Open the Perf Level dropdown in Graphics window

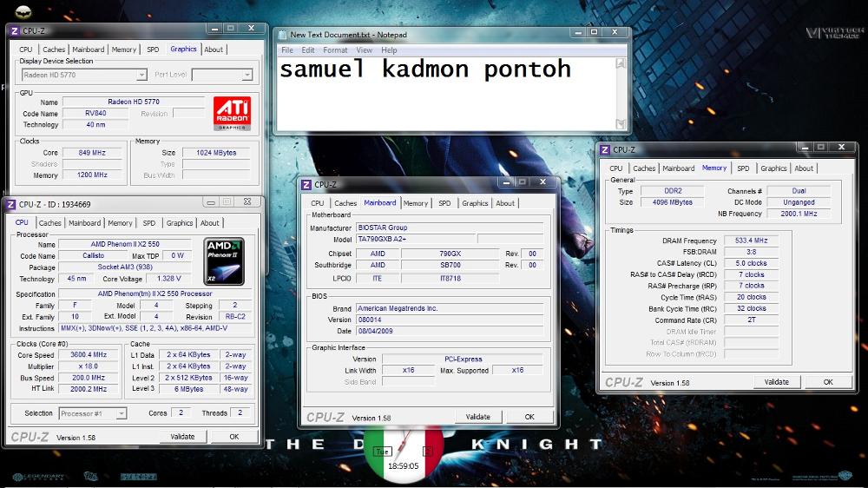coord(222,75)
